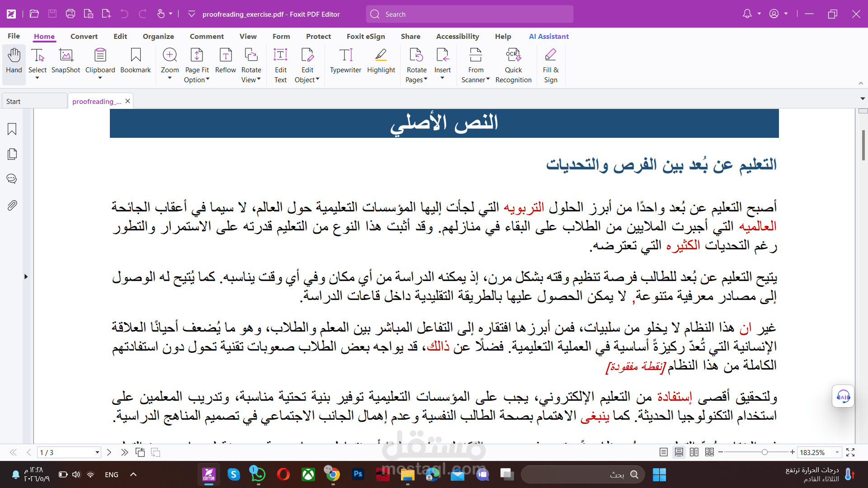
Task: Click the Search box in the title bar
Action: pos(470,14)
